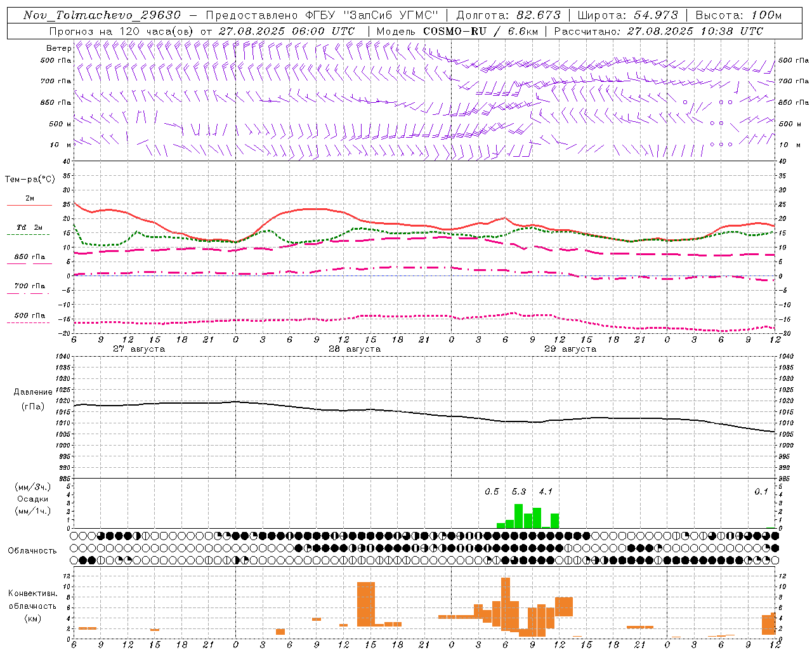Click the Осадки precipitation label

33,499
